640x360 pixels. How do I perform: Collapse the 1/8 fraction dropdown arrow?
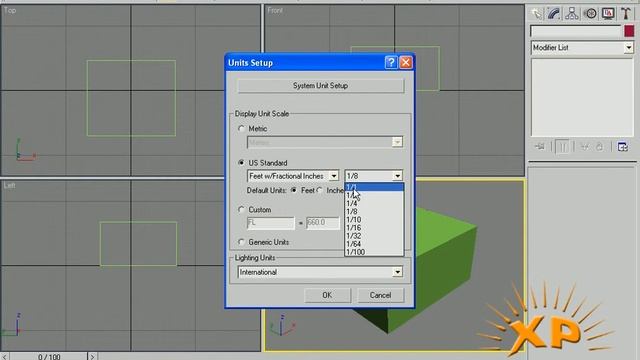397,176
